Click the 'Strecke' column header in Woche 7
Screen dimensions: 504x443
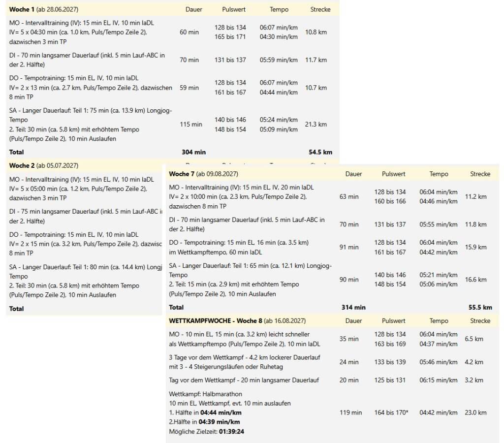(x=480, y=174)
